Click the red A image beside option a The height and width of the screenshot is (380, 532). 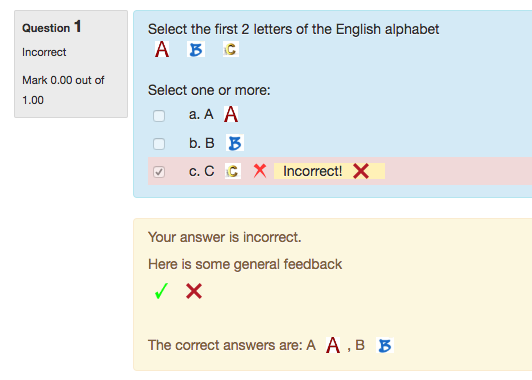pyautogui.click(x=231, y=114)
